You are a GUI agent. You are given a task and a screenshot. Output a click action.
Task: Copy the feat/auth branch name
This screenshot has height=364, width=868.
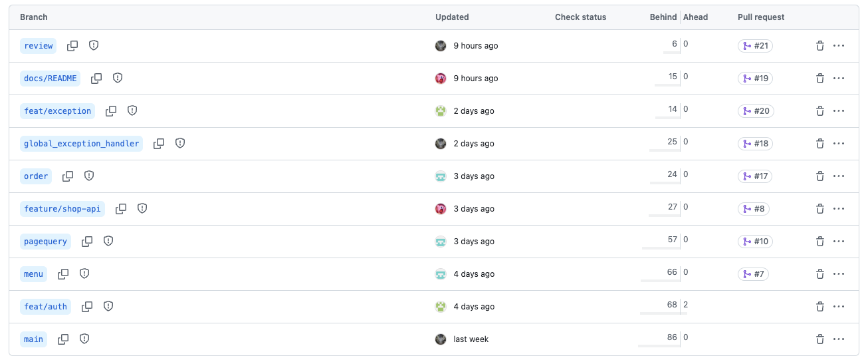pyautogui.click(x=87, y=306)
